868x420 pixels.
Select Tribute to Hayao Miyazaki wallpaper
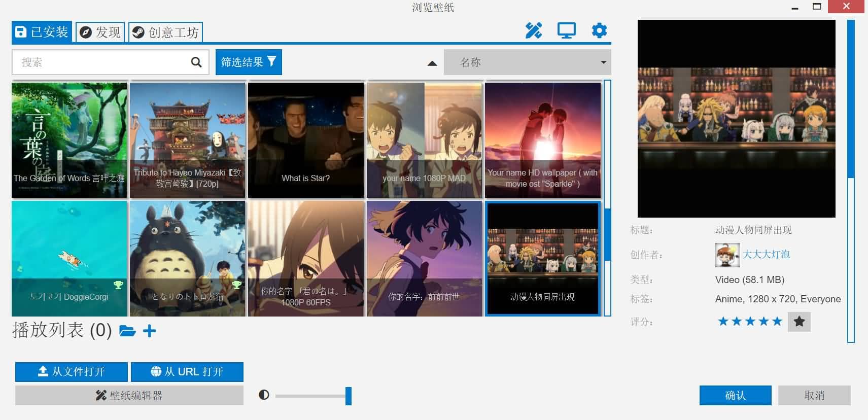click(x=188, y=140)
